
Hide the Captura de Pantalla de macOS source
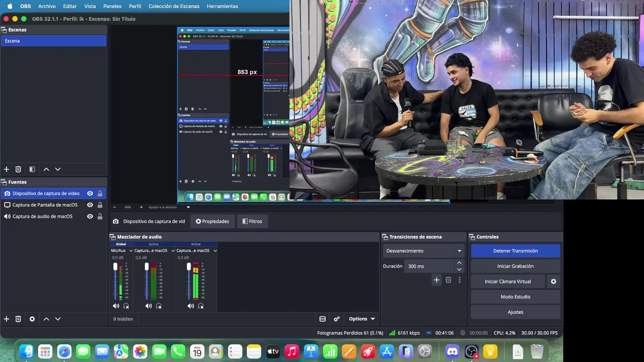click(x=90, y=205)
